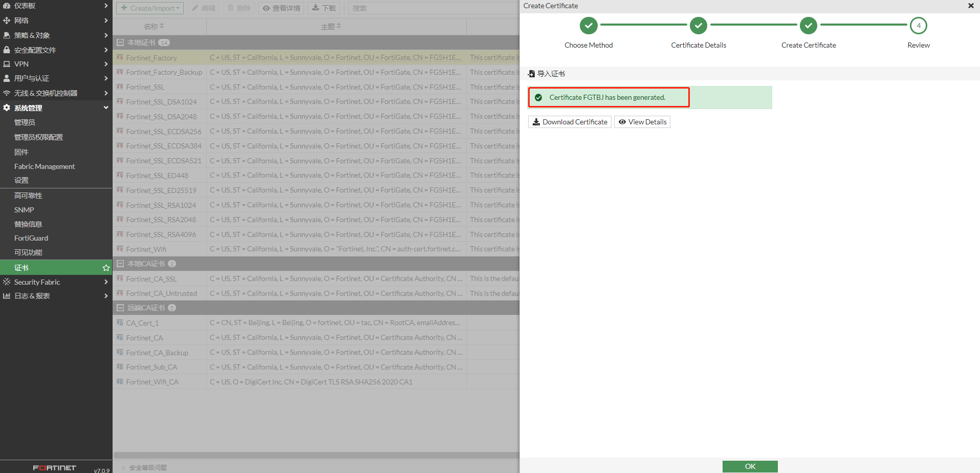Click the certificate icon beside Fortinet_CA_SSL
Image resolution: width=980 pixels, height=473 pixels.
[x=120, y=278]
